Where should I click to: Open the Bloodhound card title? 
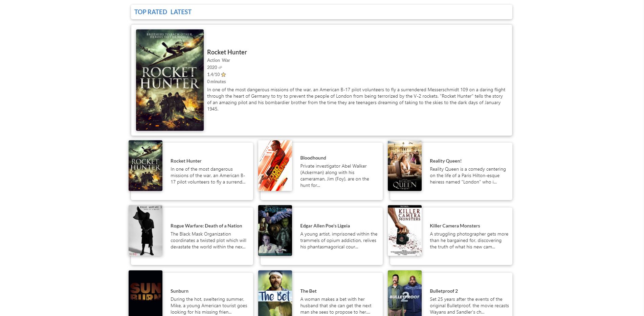point(313,158)
